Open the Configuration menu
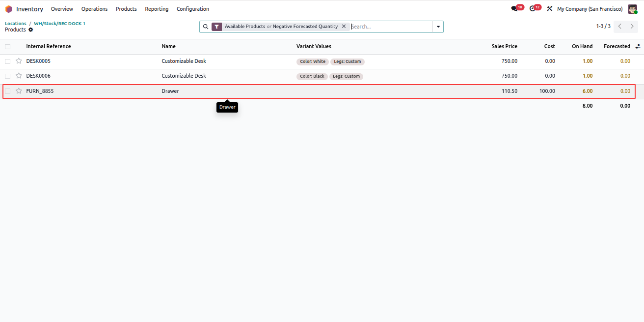Viewport: 644px width, 322px height. (x=193, y=9)
